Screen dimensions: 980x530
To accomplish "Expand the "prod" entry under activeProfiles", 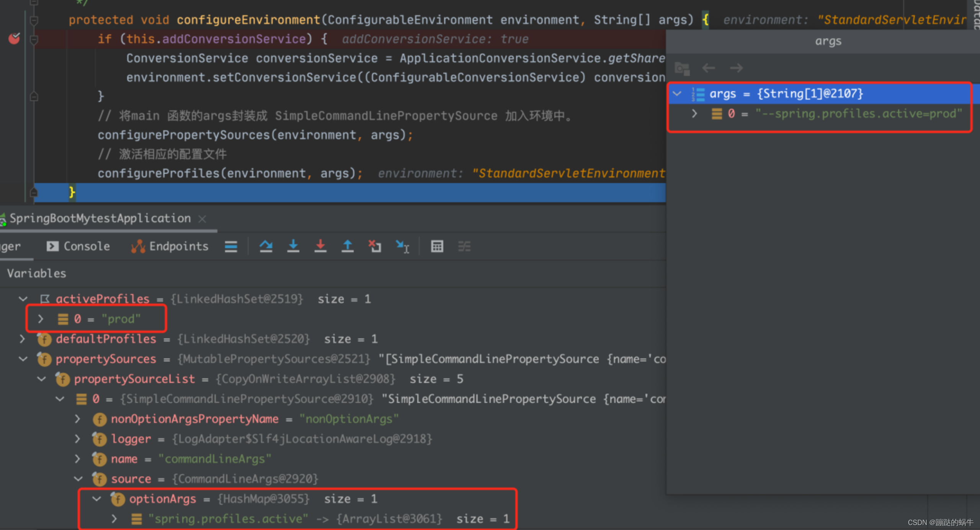I will click(41, 319).
